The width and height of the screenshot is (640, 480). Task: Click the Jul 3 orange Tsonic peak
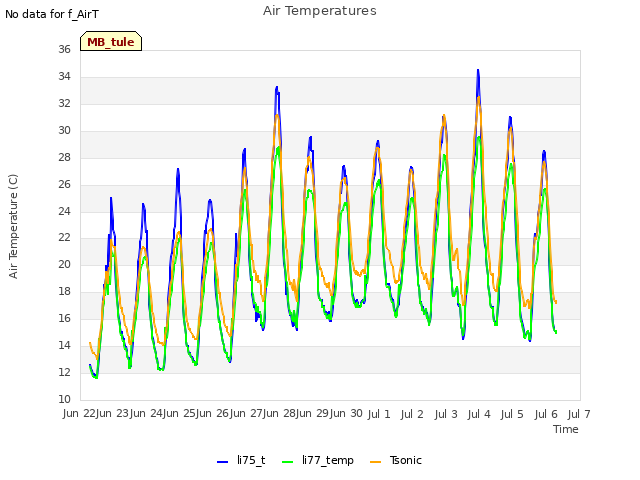coord(444,116)
